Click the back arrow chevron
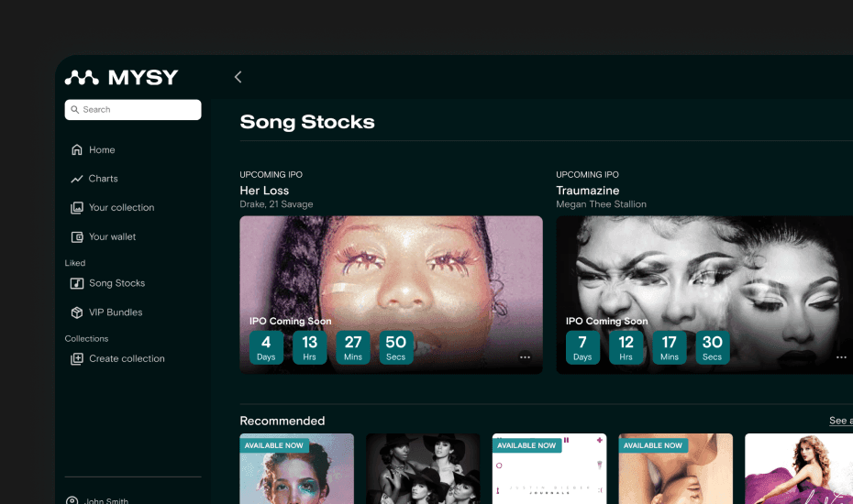Image resolution: width=853 pixels, height=504 pixels. point(238,78)
